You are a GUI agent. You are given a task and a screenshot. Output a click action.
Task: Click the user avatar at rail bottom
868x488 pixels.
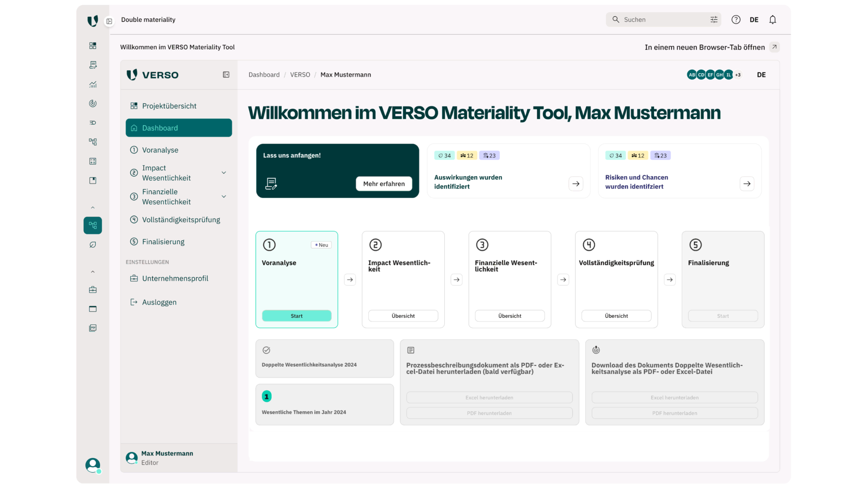click(x=93, y=465)
